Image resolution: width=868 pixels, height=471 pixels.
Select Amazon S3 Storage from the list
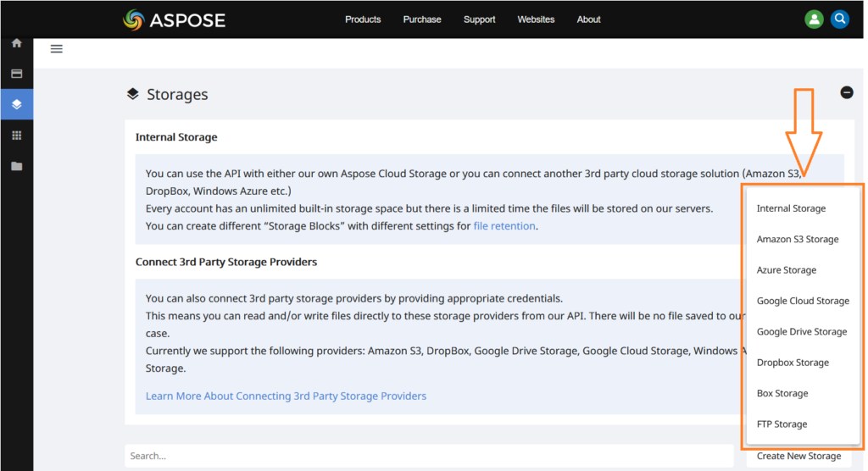(798, 240)
